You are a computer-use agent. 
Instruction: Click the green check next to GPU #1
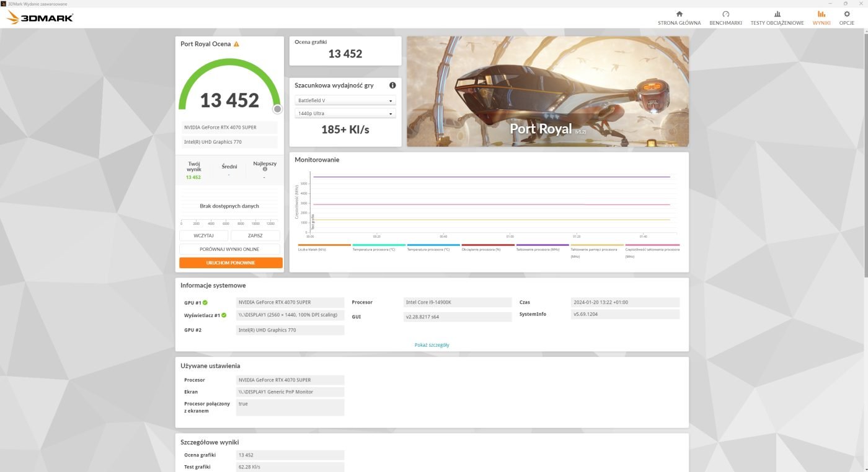205,303
